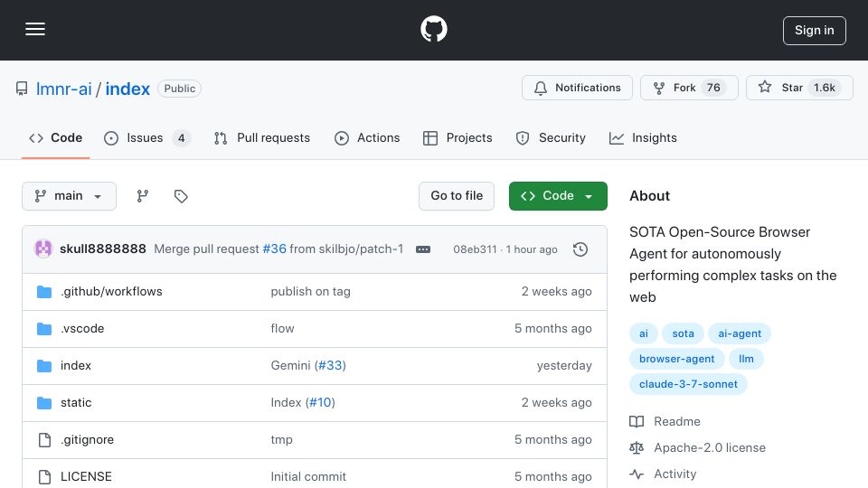The width and height of the screenshot is (868, 488).
Task: Click file icon beside .gitignore
Action: coord(44,440)
